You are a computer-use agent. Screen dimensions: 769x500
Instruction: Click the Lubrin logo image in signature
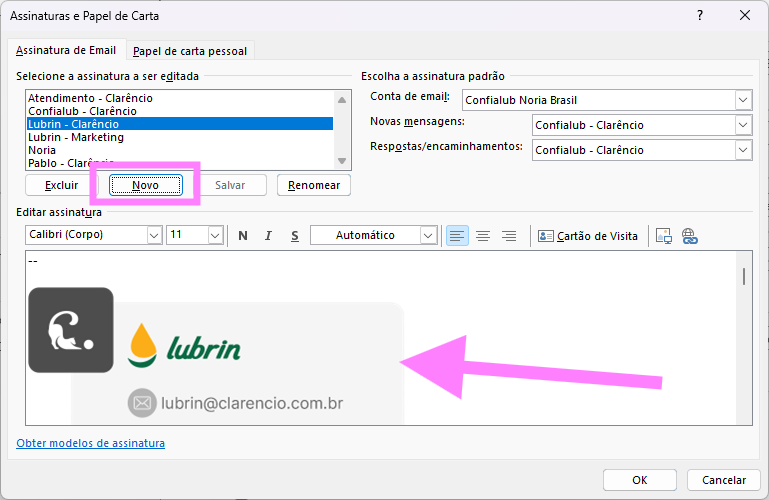pos(184,346)
